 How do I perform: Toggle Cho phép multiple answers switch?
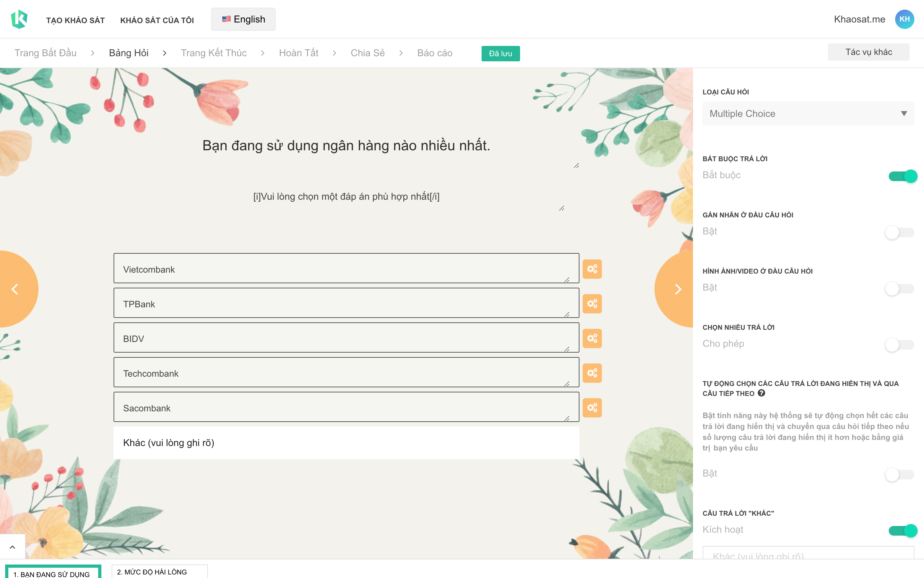click(x=900, y=345)
